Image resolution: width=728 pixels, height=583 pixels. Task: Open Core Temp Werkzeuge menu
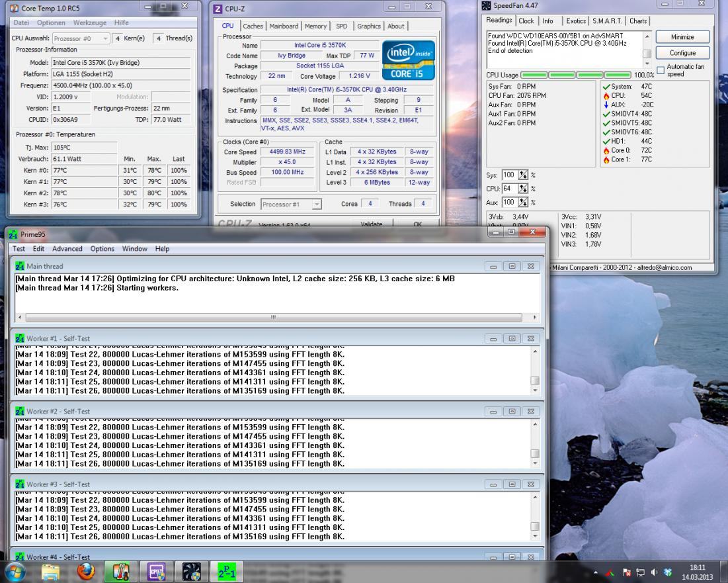tap(90, 22)
